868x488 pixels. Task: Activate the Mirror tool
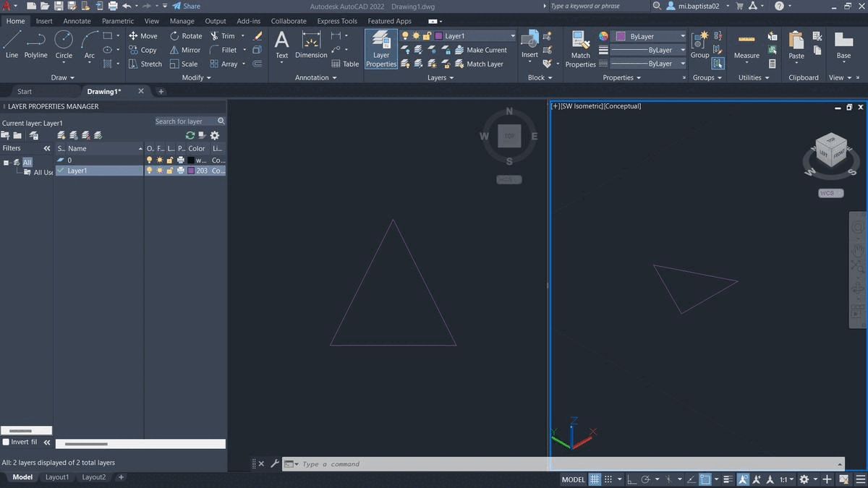[x=185, y=50]
